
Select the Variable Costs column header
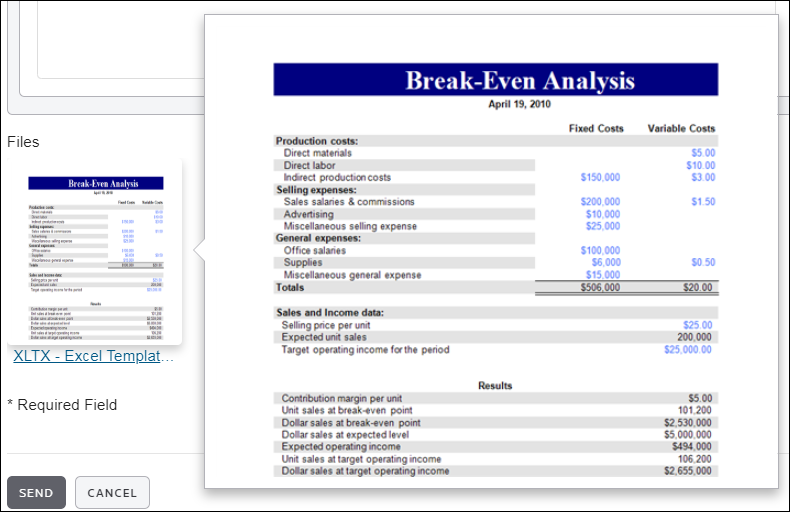point(681,129)
